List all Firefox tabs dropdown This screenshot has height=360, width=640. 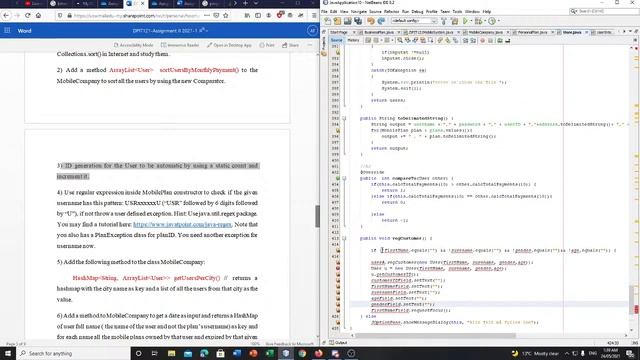(x=256, y=3)
